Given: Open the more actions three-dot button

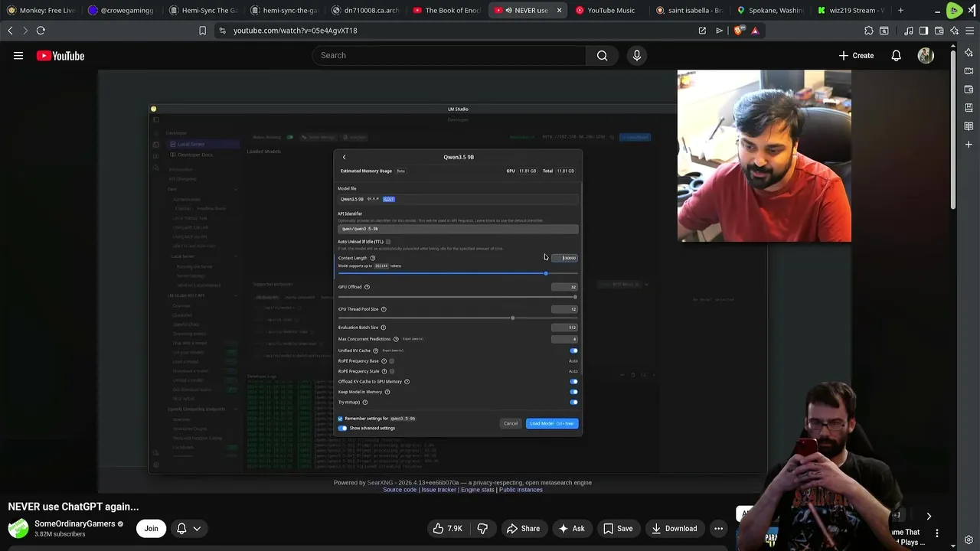Looking at the screenshot, I should click(718, 528).
